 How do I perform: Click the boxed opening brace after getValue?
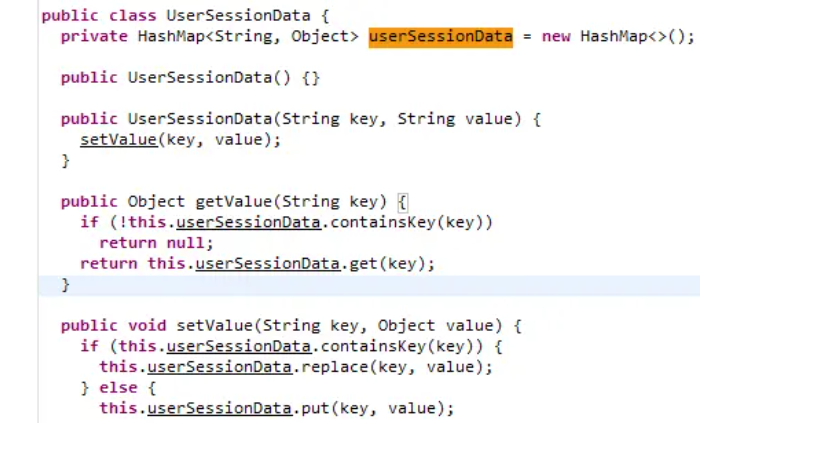(402, 202)
